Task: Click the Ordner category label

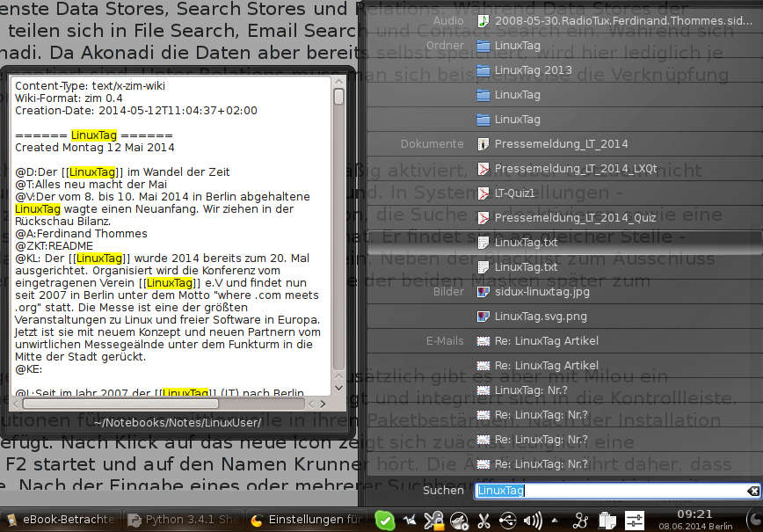Action: point(445,46)
